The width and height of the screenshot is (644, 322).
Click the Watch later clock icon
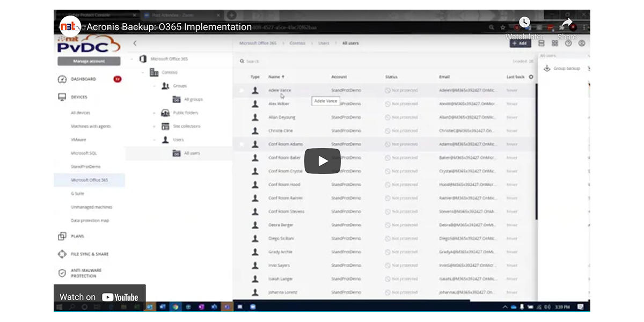[524, 23]
